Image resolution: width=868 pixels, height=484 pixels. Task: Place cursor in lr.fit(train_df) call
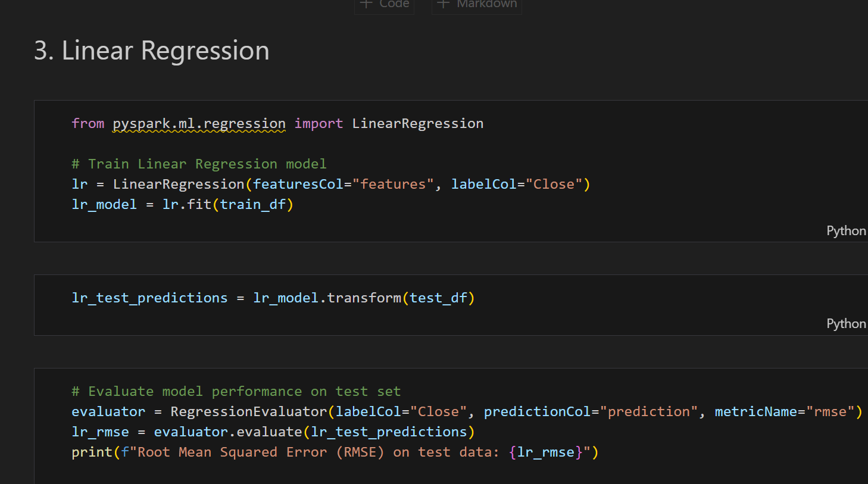tap(227, 205)
